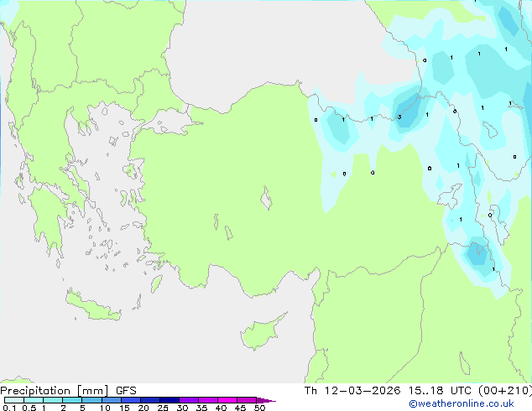
Task: Click the "(00+210)" forecast offset text
Action: 505,391
